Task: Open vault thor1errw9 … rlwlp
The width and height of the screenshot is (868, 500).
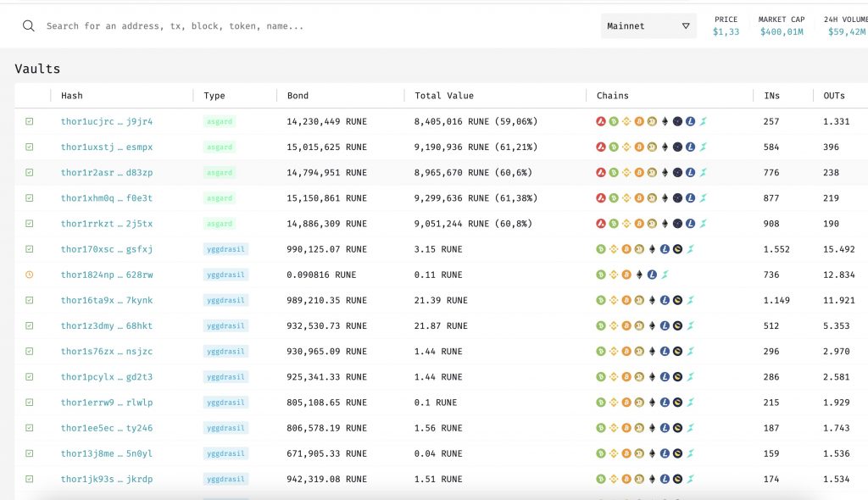Action: (x=107, y=403)
